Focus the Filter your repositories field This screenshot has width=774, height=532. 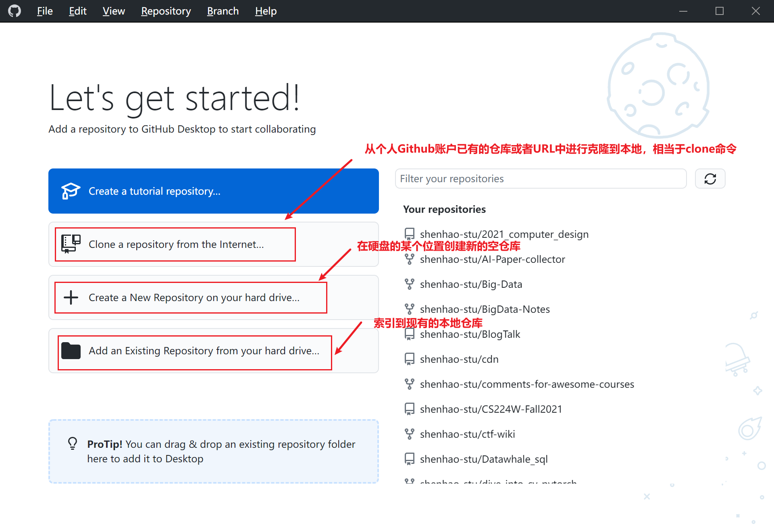tap(540, 179)
